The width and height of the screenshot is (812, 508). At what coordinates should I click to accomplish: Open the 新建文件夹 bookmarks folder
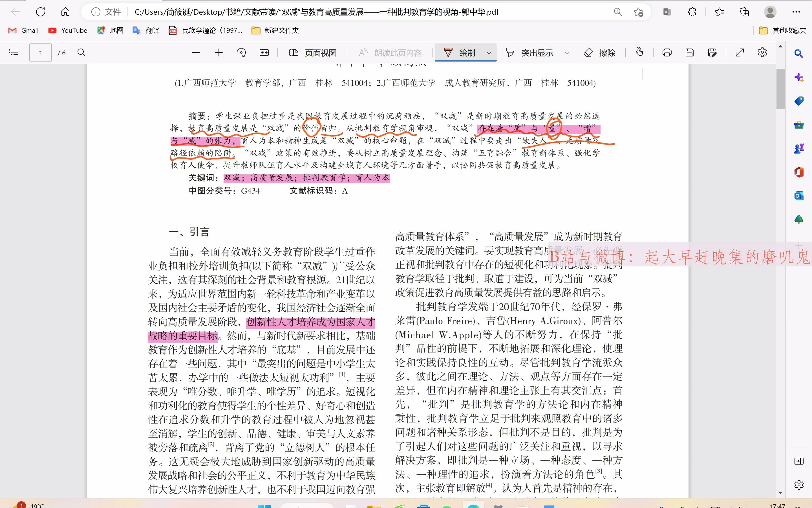point(275,30)
